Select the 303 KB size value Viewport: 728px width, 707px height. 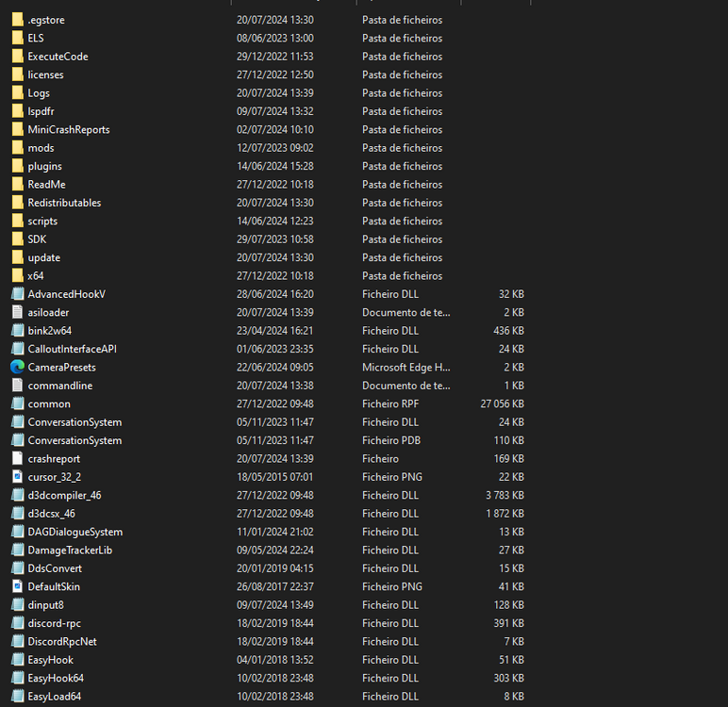(x=508, y=678)
